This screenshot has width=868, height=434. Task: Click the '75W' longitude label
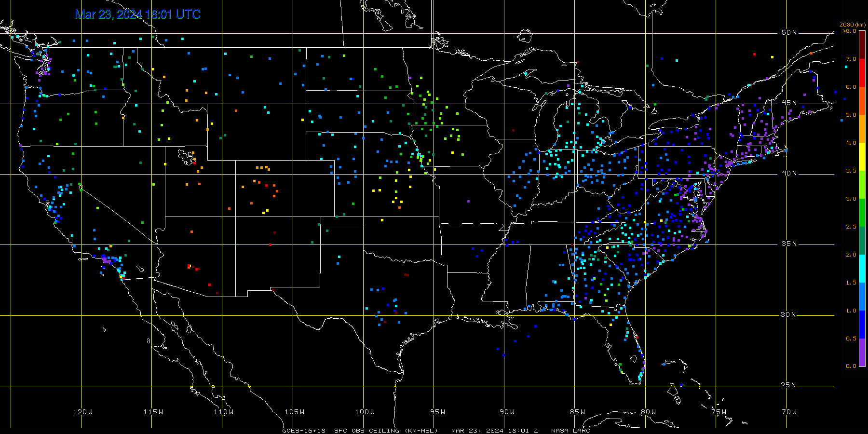719,412
